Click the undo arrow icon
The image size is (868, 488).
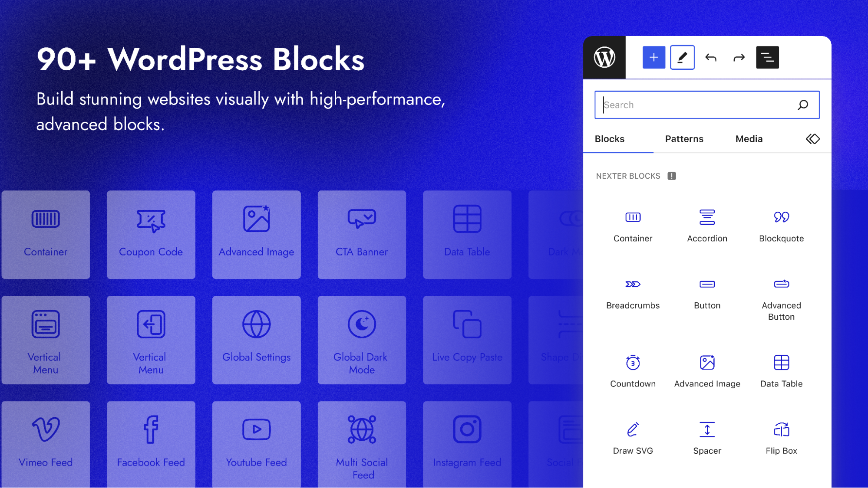tap(711, 57)
